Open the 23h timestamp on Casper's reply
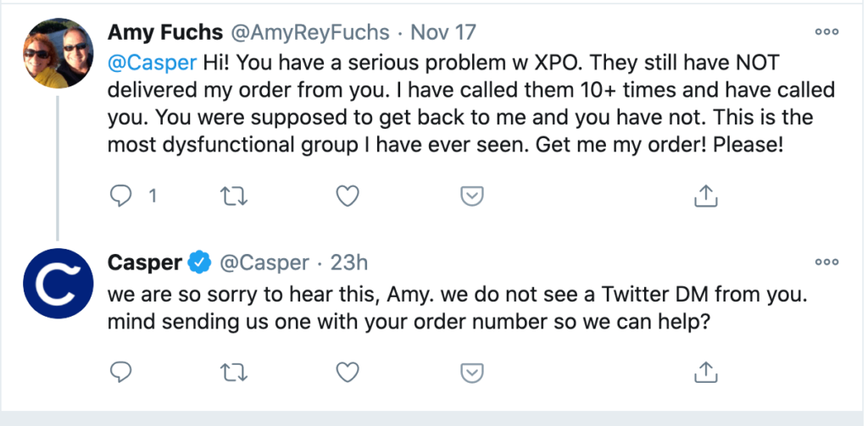Image resolution: width=868 pixels, height=426 pixels. (x=348, y=263)
